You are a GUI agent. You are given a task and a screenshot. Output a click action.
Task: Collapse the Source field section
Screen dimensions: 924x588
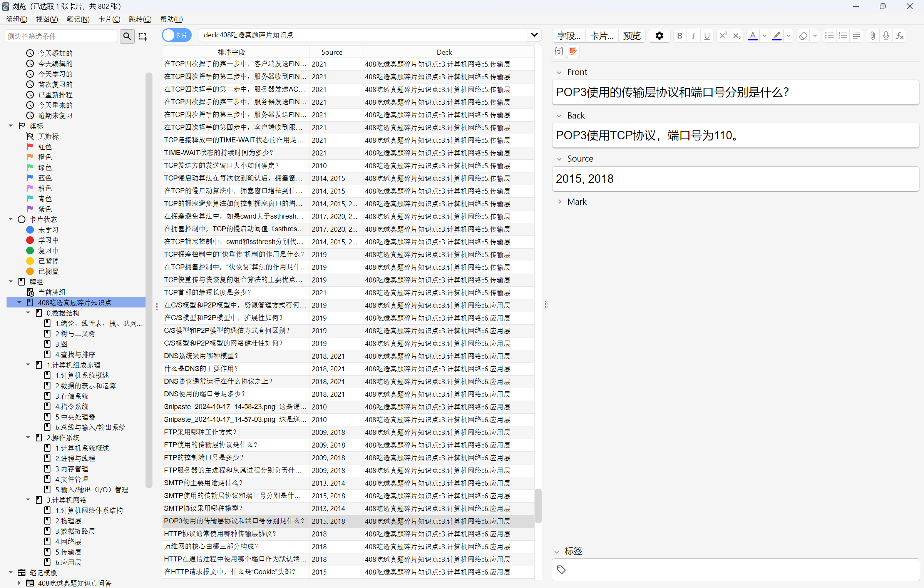point(559,159)
